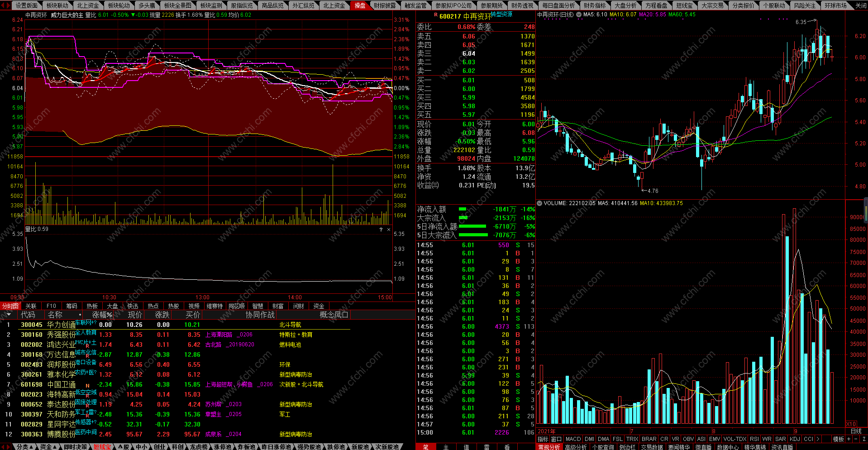This screenshot has width=868, height=450.
Task: Open the 资金▲ bottom tab menu
Action: (x=48, y=447)
